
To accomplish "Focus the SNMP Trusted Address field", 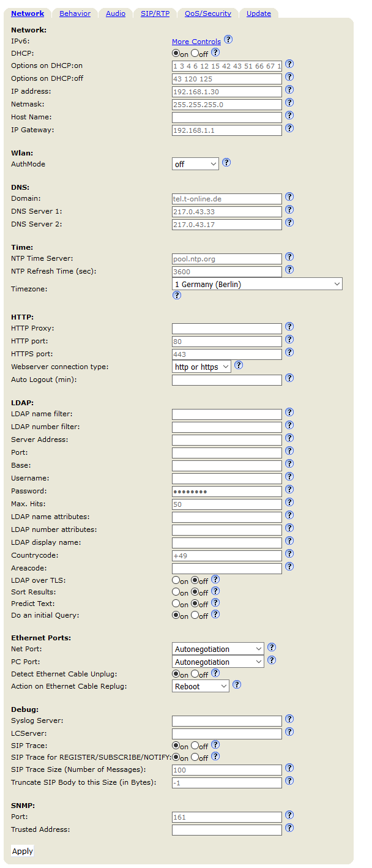I will [227, 829].
